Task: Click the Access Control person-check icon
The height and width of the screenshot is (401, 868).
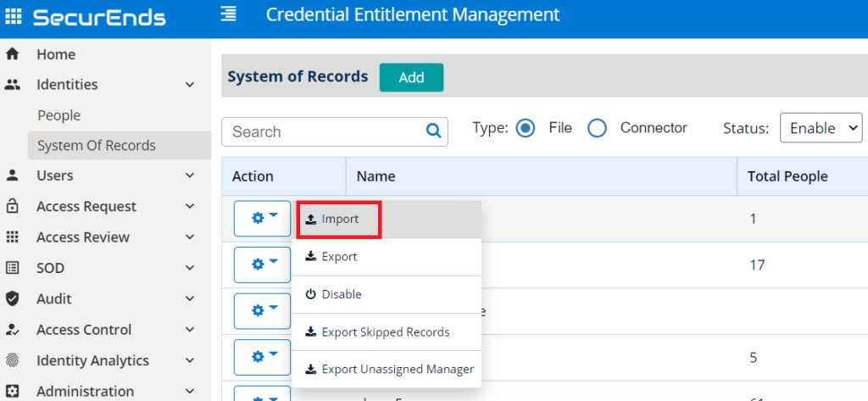Action: (x=12, y=330)
